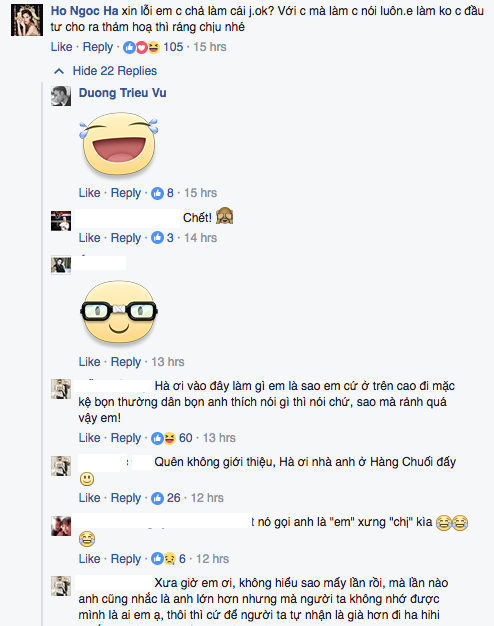Open reaction icons showing 6 reactions
The image size is (494, 626).
[163, 559]
